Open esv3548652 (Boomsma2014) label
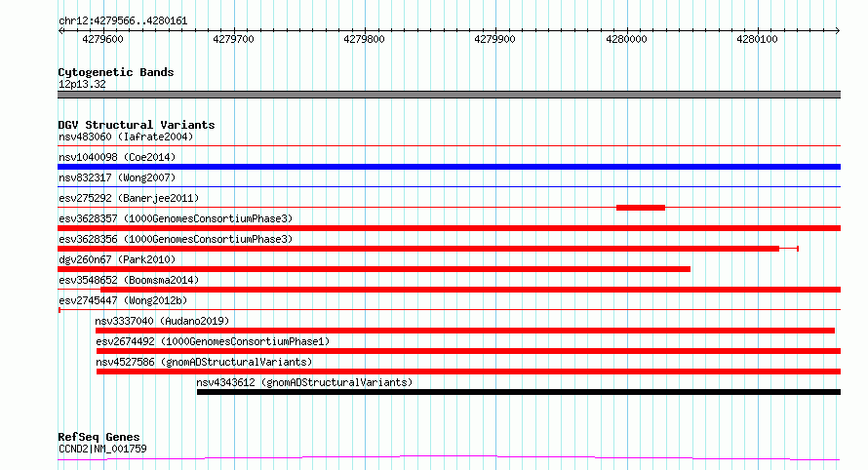Image resolution: width=868 pixels, height=470 pixels. click(129, 280)
